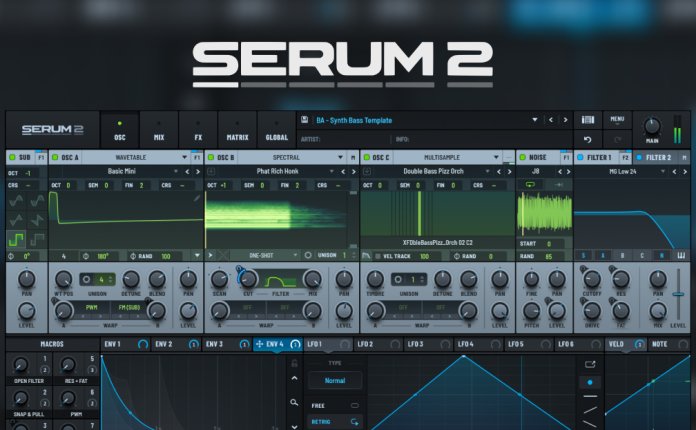Viewport: 696px width, 430px height.
Task: Toggle OSC B power button
Action: pos(211,157)
